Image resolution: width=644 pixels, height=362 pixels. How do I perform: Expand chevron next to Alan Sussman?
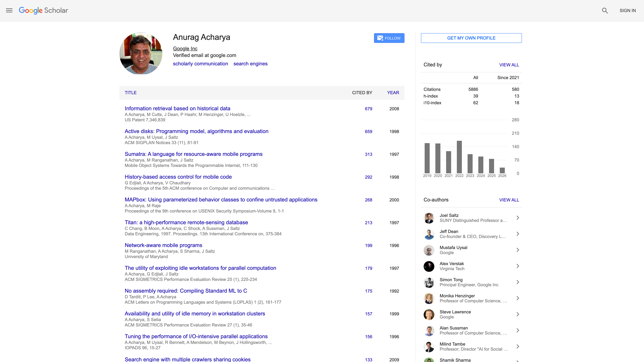tap(518, 330)
